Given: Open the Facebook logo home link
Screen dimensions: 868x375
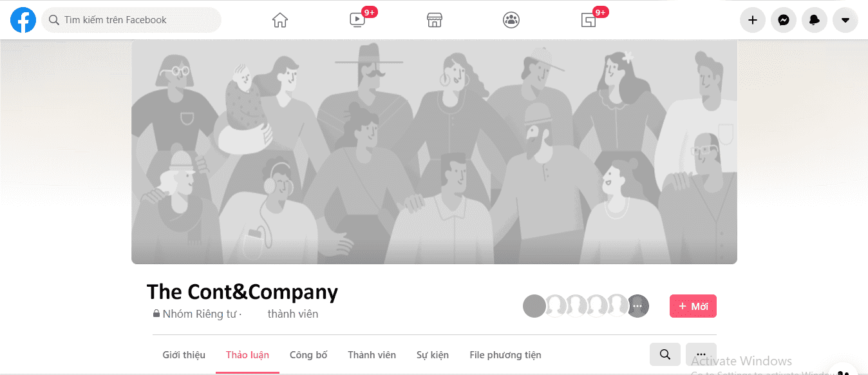Looking at the screenshot, I should tap(23, 20).
